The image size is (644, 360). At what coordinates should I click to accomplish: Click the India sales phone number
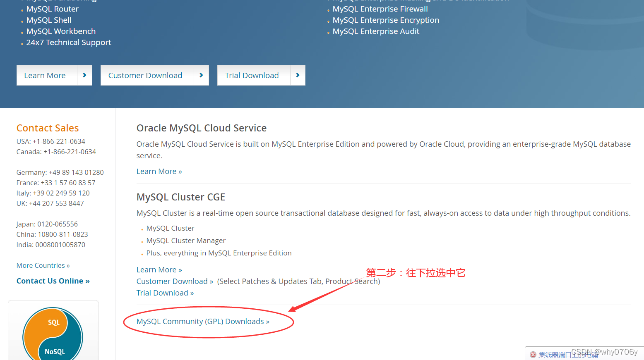tap(60, 245)
